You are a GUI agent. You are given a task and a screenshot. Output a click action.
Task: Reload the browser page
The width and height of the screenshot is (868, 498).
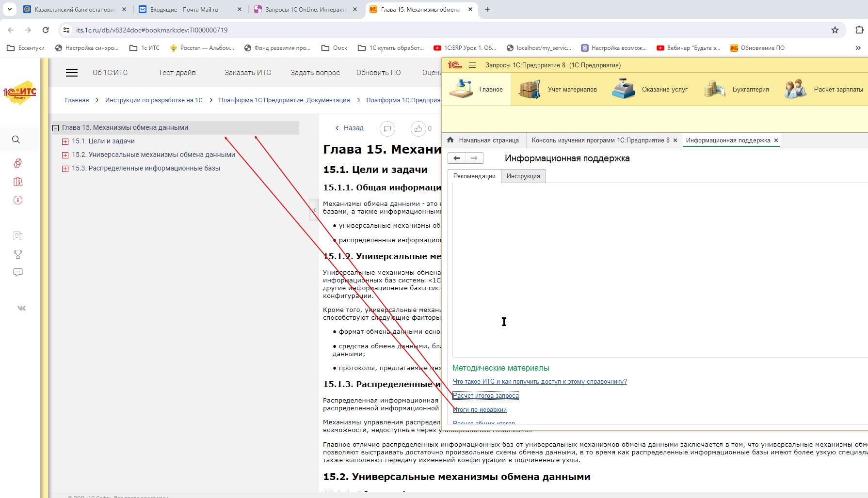click(46, 30)
